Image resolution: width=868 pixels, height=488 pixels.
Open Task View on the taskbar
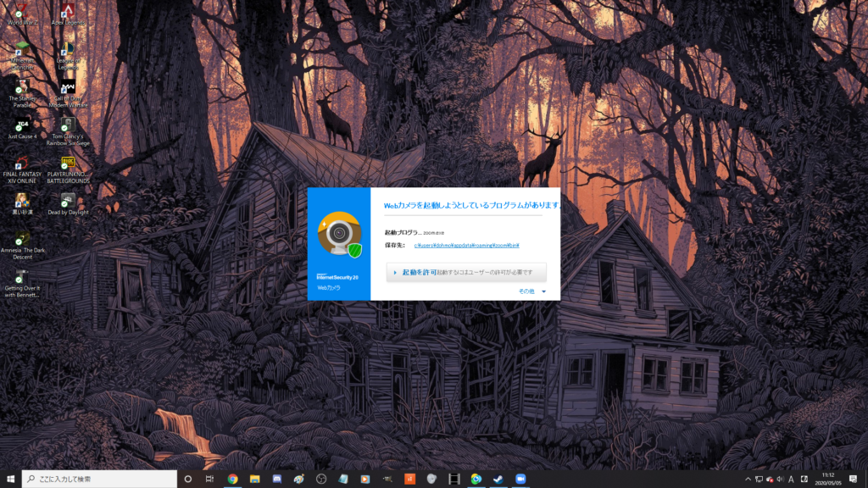click(x=210, y=480)
